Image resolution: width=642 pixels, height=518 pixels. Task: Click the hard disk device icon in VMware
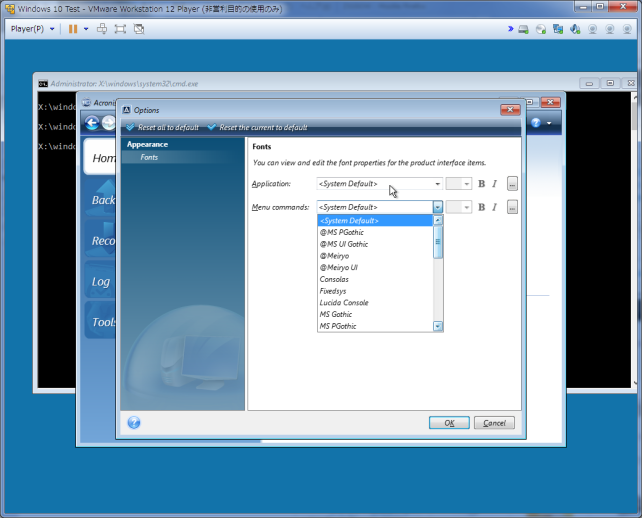pyautogui.click(x=523, y=29)
